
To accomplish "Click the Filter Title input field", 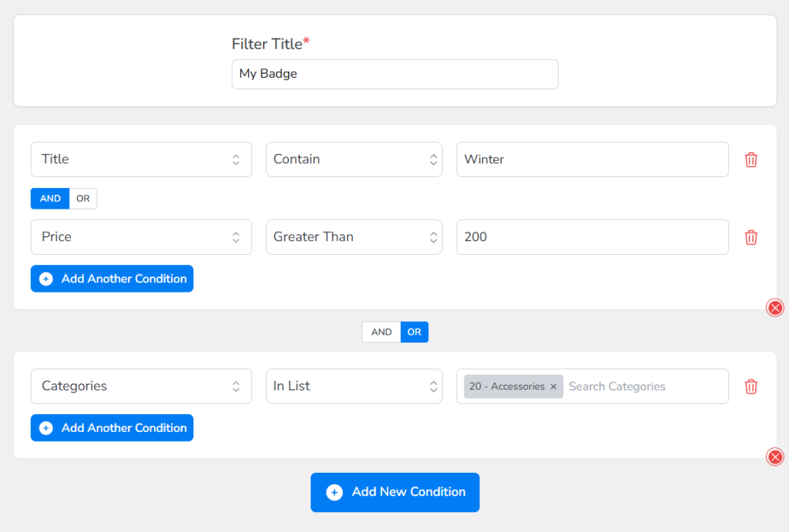I will (x=394, y=75).
